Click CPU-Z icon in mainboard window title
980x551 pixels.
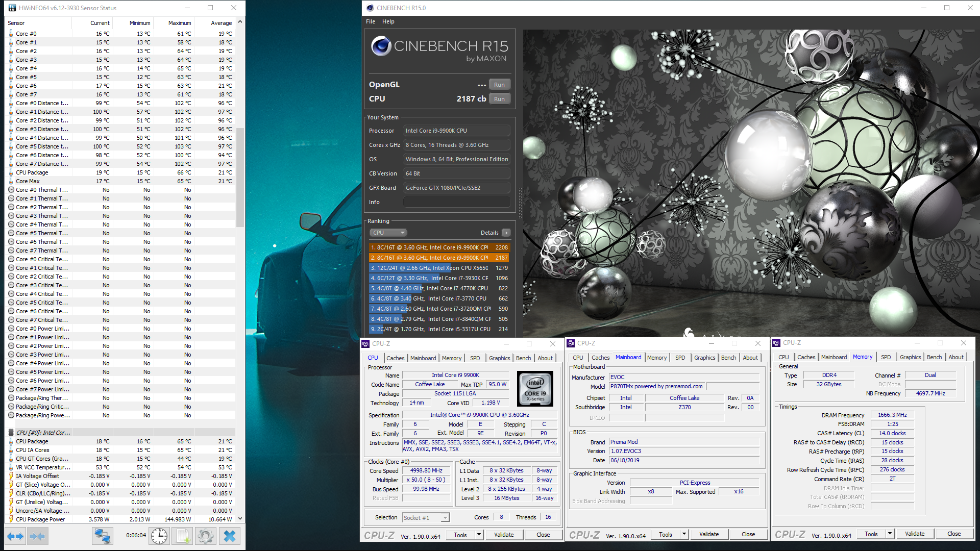click(571, 343)
